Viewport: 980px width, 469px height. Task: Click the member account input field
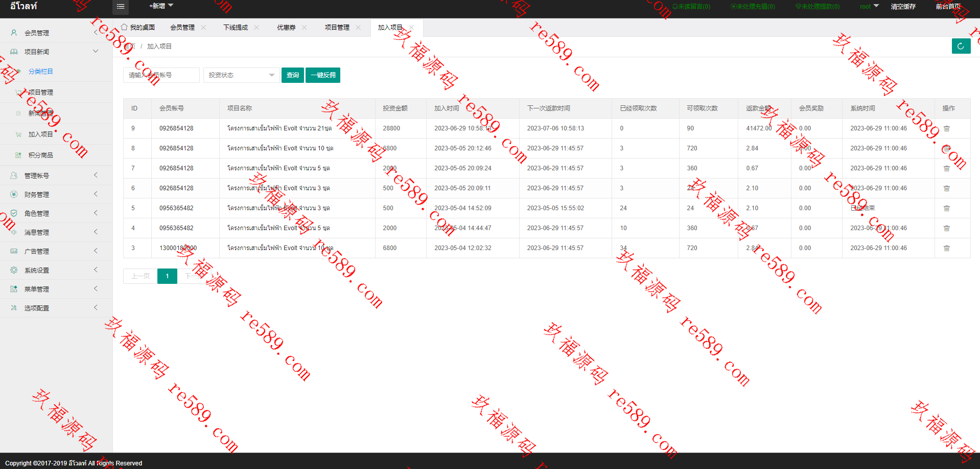[x=161, y=75]
